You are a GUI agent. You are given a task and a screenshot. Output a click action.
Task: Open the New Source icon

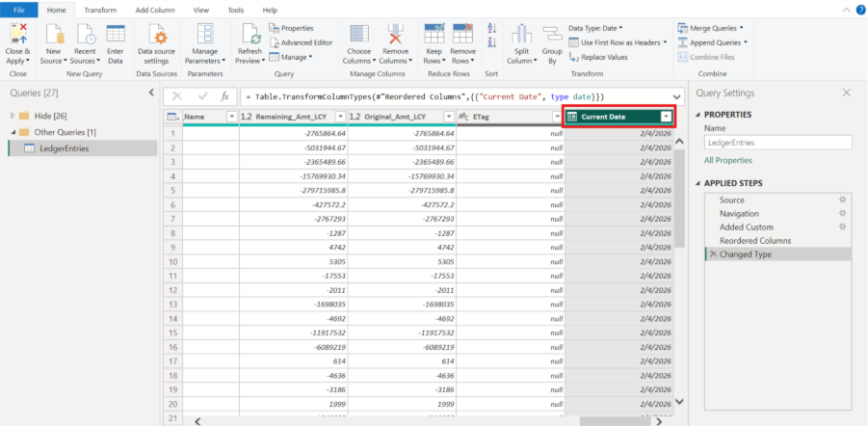point(53,35)
